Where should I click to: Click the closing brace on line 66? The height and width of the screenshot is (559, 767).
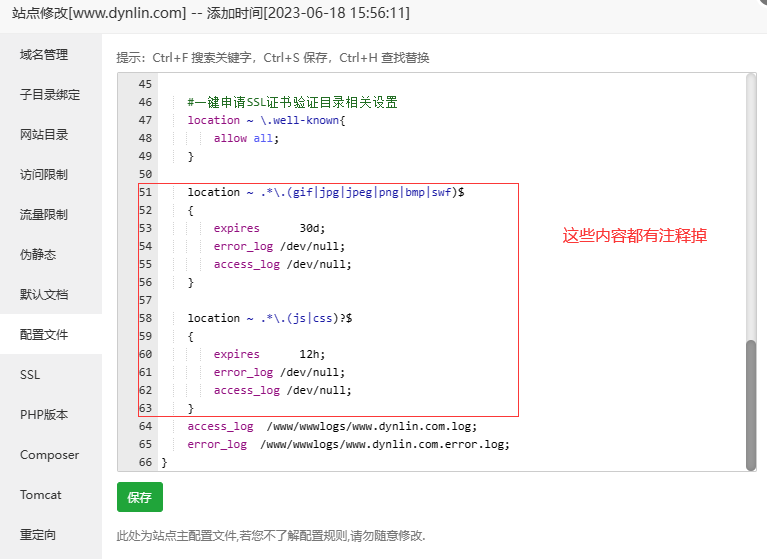pos(164,463)
